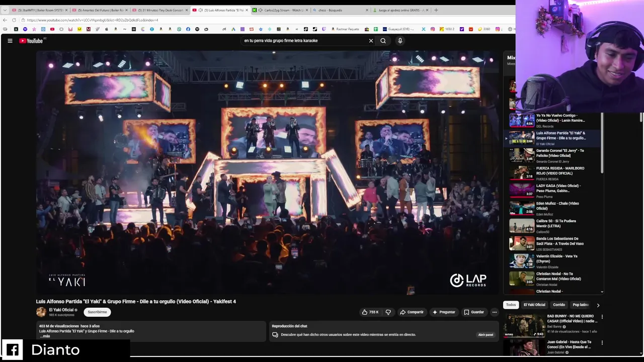Open Guayaquil (GYE) bookmark
644x362 pixels.
coord(399,29)
